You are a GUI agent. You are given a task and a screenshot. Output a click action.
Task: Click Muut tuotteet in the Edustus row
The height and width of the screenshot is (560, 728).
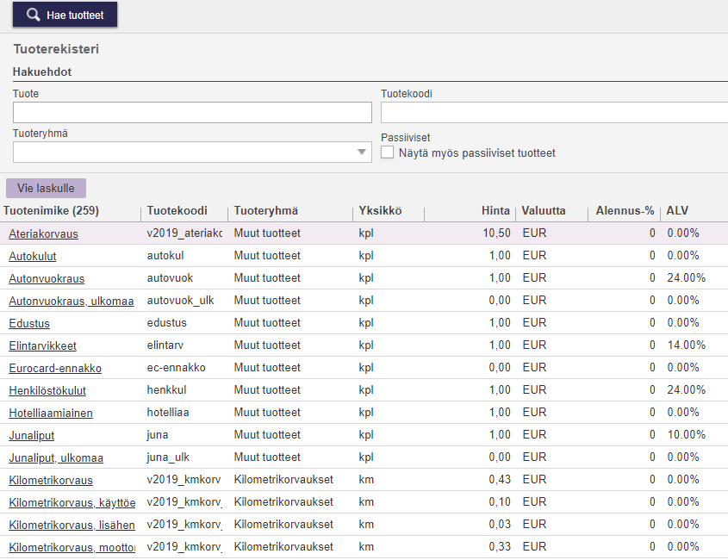point(267,323)
